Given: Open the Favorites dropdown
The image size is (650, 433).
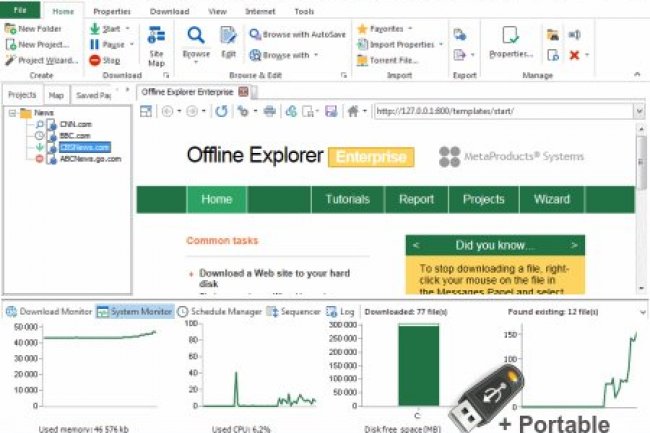Looking at the screenshot, I should pyautogui.click(x=391, y=29).
